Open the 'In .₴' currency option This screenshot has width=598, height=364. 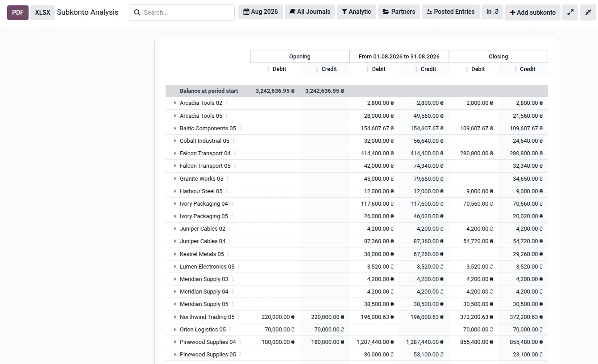click(492, 12)
